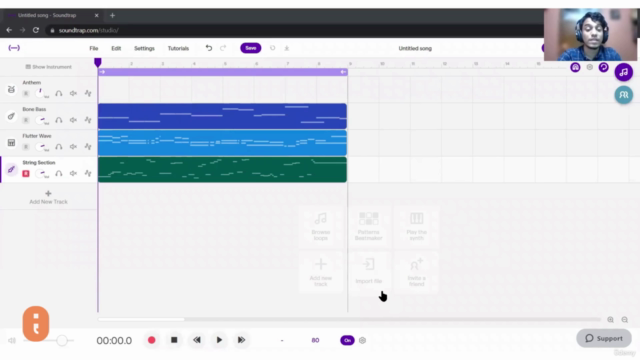Open the Settings menu
The image size is (640, 360).
[x=144, y=48]
